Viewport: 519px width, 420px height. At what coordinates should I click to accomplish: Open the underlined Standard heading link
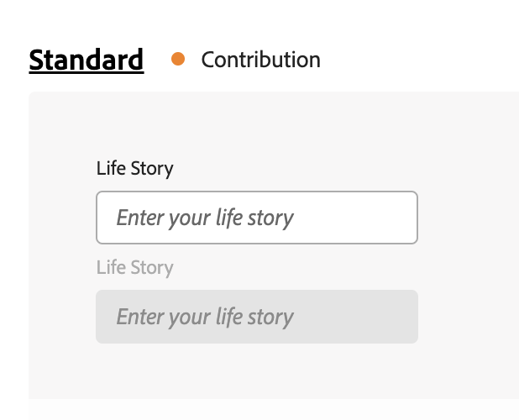86,60
